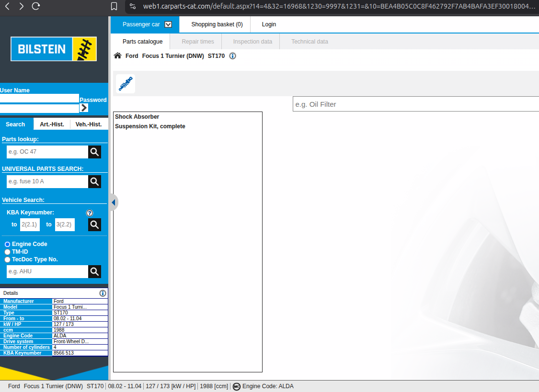
Task: Click Engine Code: ALDA in status bar
Action: (268, 386)
